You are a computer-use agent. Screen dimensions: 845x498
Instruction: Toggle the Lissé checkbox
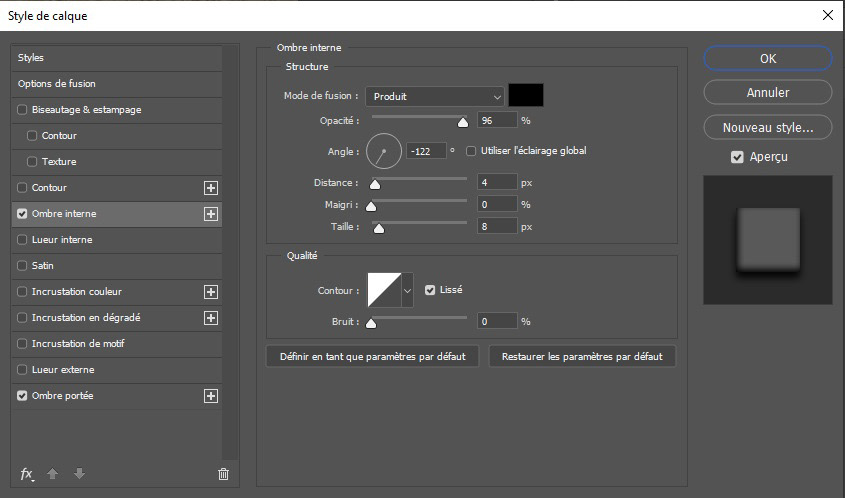tap(430, 290)
